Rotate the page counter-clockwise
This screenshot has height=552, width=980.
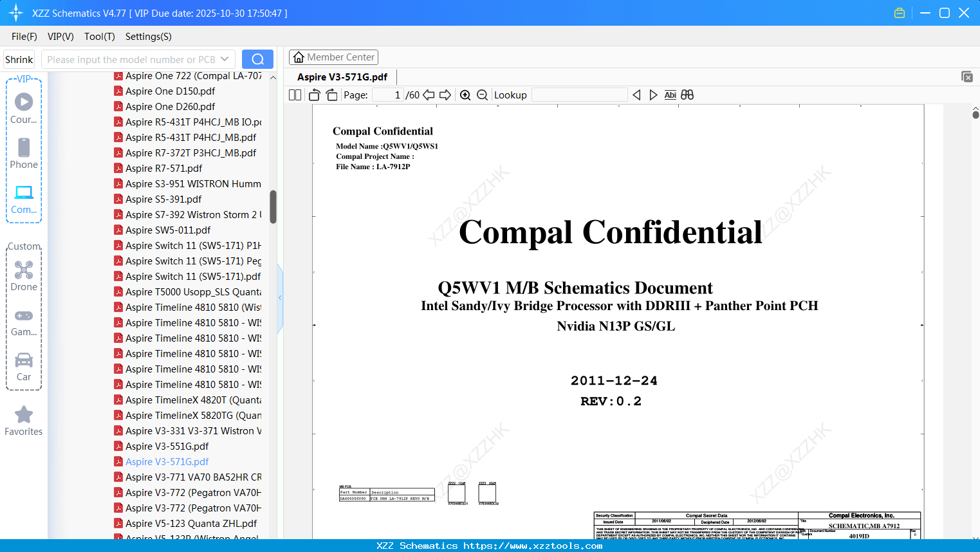click(314, 95)
